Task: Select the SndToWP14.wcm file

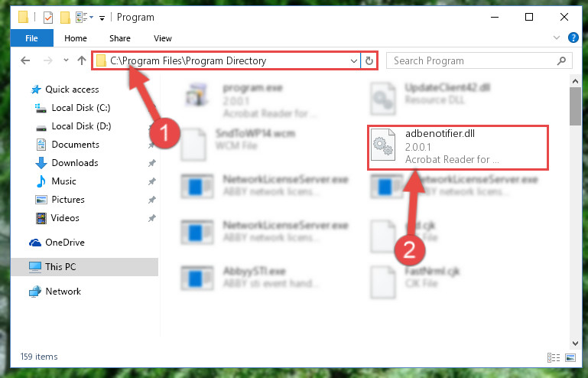Action: coord(238,144)
